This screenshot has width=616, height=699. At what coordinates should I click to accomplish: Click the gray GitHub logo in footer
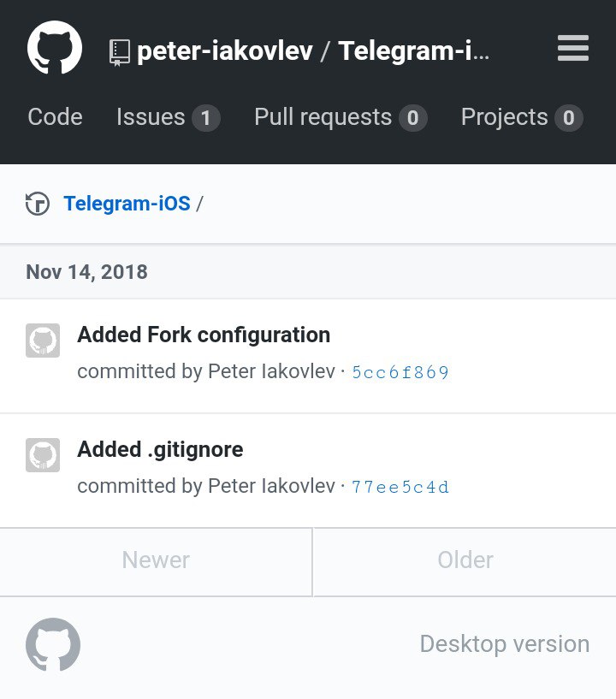(53, 644)
